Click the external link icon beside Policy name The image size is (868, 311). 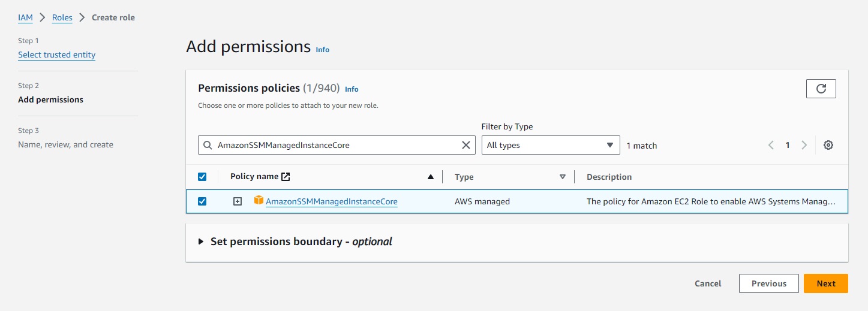click(x=286, y=177)
